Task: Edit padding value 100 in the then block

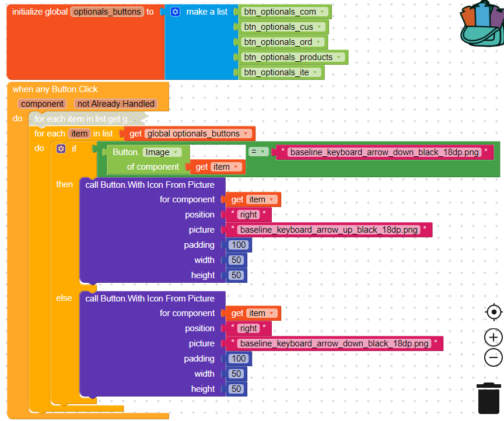Action: [239, 245]
